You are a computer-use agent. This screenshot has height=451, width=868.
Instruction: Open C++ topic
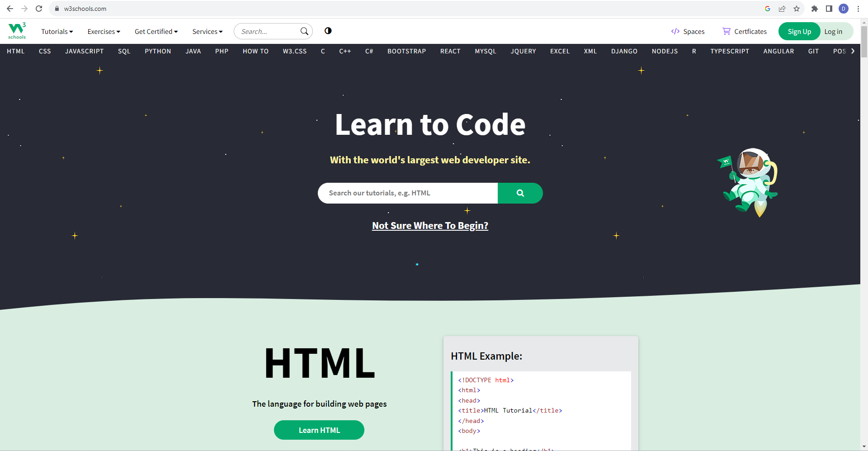(345, 51)
